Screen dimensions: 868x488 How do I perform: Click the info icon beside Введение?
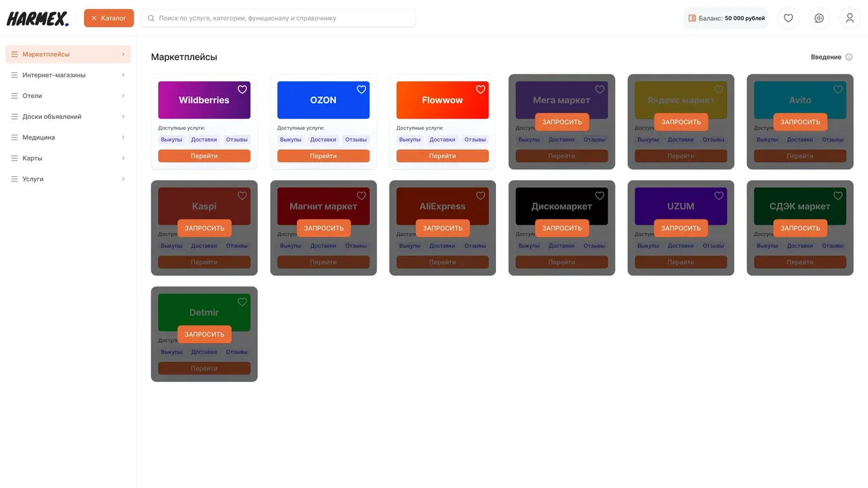849,57
